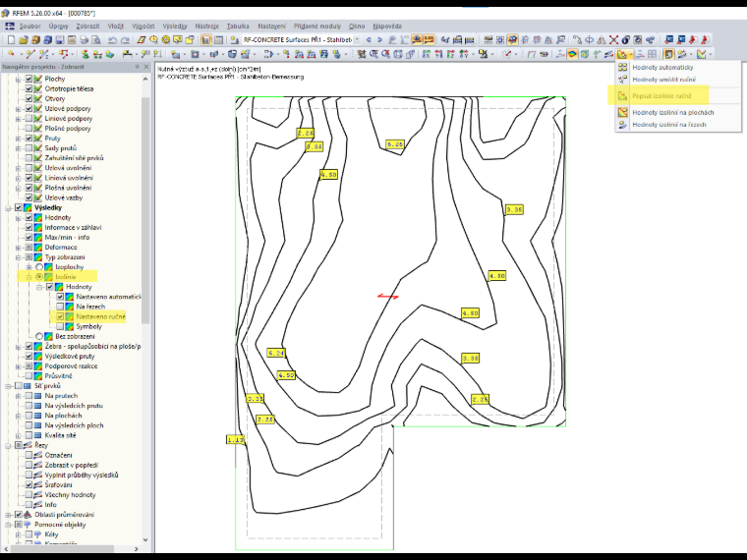The image size is (747, 560).
Task: Collapse the Izolinie tree node
Action: (x=29, y=277)
